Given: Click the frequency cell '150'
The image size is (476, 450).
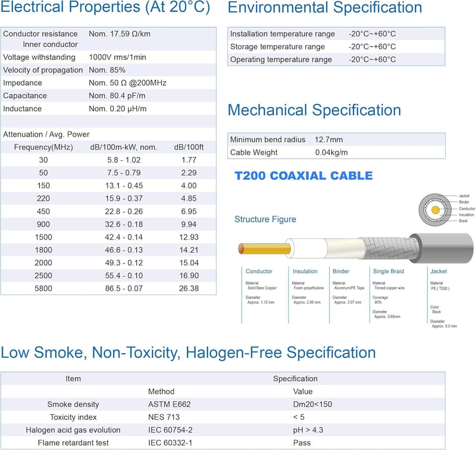Looking at the screenshot, I should pyautogui.click(x=43, y=185).
